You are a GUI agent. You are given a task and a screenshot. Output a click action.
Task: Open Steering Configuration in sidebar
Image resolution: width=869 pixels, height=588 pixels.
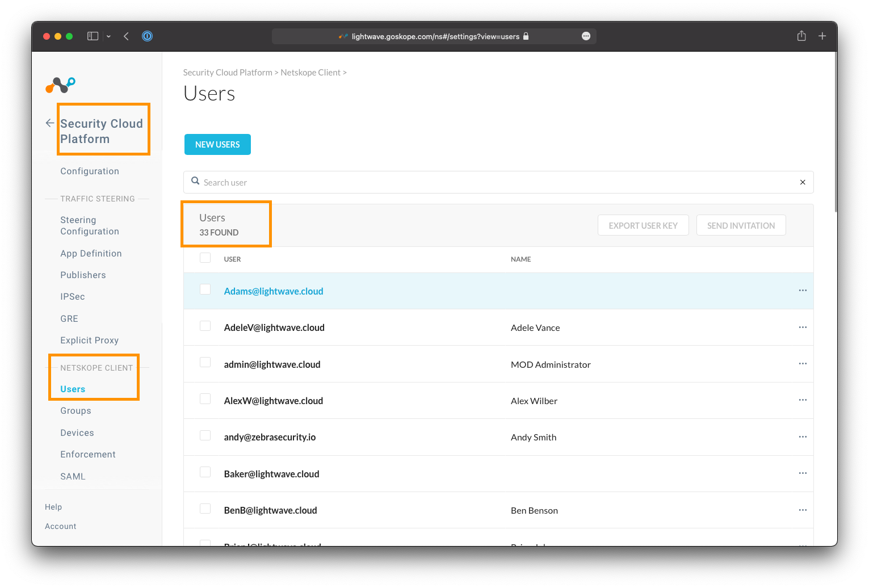[x=90, y=226]
